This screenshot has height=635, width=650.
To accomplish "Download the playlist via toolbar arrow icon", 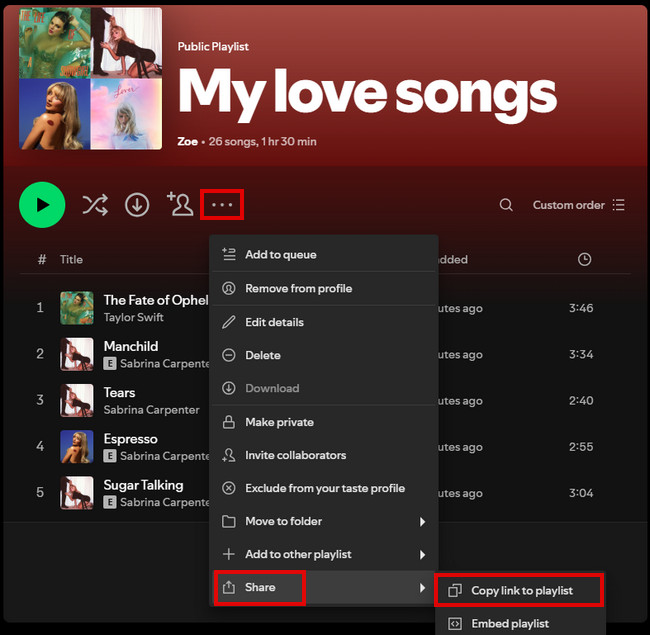I will [x=137, y=205].
